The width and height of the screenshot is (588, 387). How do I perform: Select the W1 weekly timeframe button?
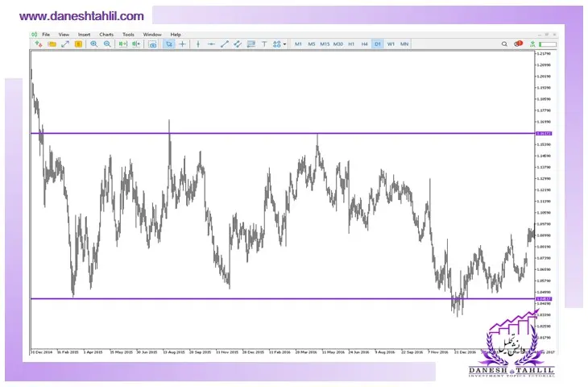click(x=391, y=44)
